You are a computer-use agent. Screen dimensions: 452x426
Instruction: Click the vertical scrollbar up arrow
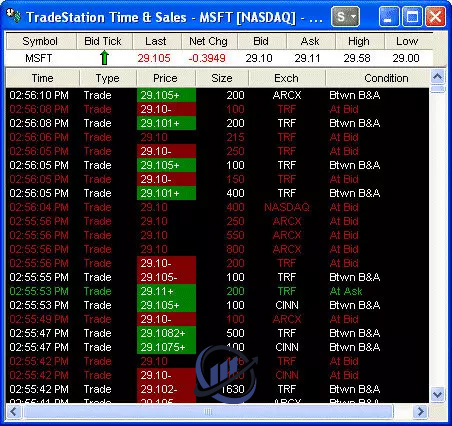click(x=437, y=77)
